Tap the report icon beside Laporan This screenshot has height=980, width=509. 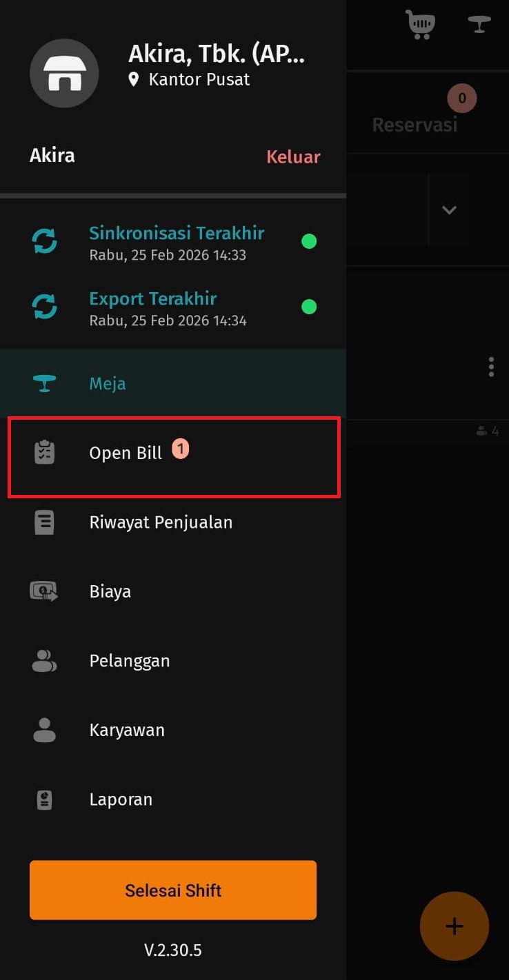[45, 799]
